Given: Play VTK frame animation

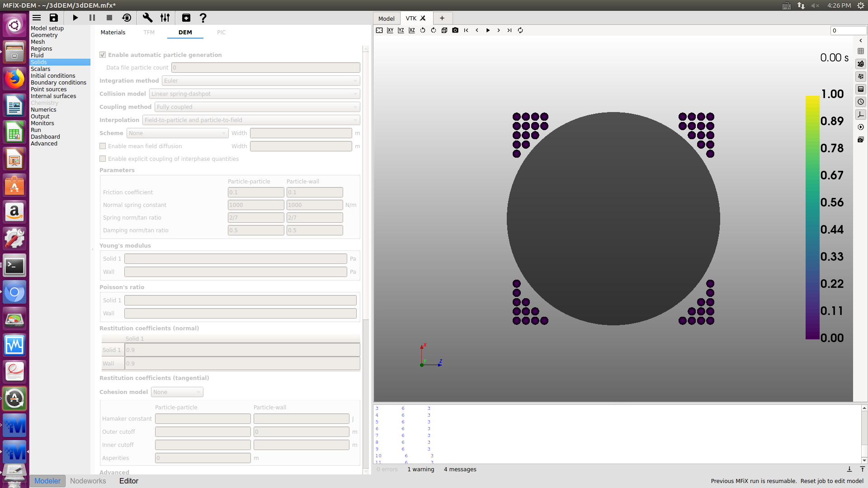Looking at the screenshot, I should 488,30.
